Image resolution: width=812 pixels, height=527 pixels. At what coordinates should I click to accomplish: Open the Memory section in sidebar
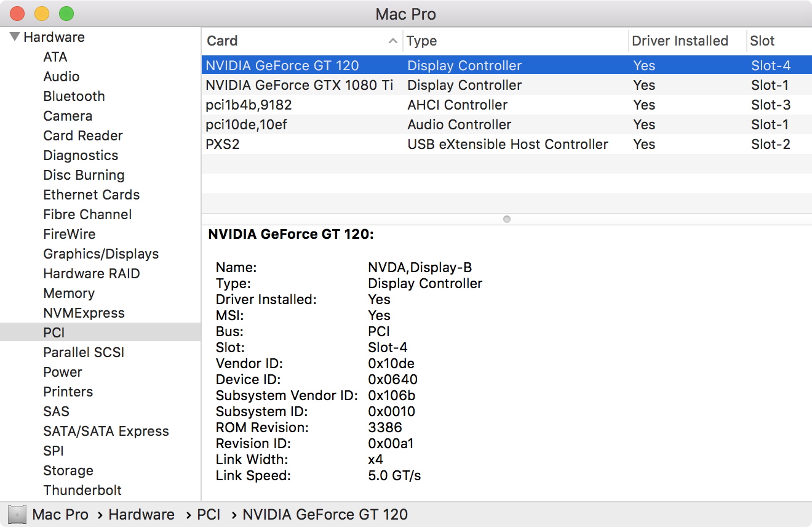pyautogui.click(x=69, y=293)
